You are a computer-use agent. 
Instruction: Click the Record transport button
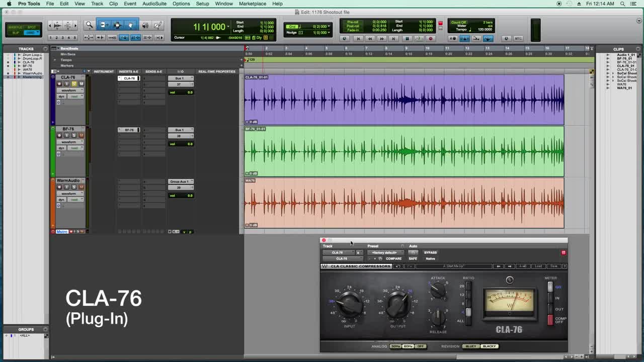(430, 38)
